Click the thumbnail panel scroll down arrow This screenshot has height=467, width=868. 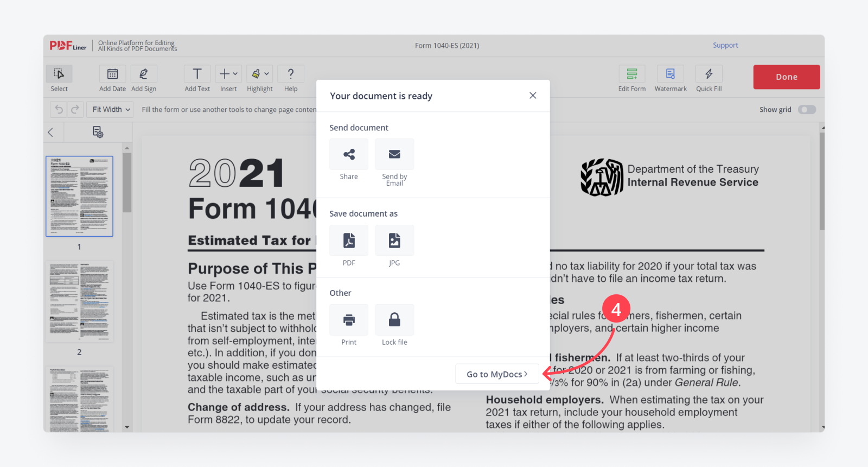(x=127, y=427)
